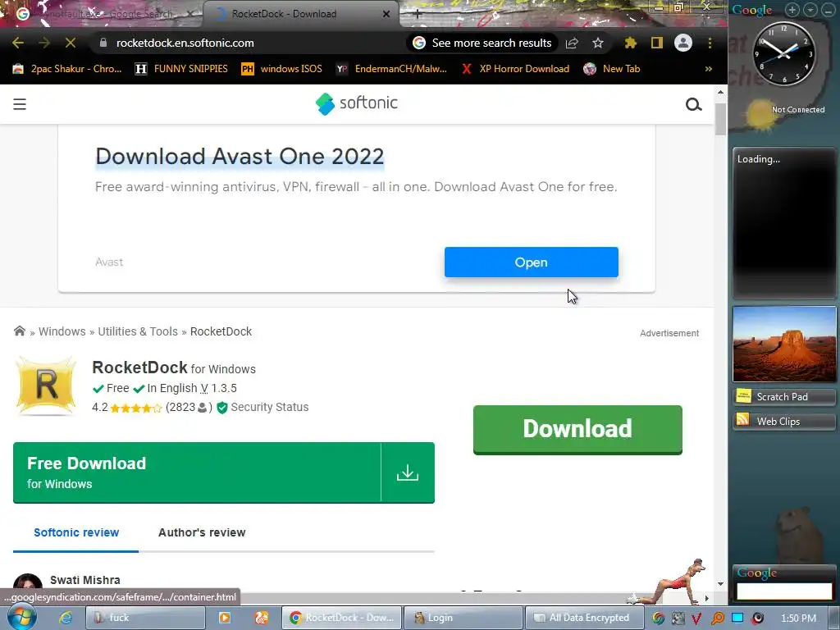Open the Chrome profile avatar

click(x=683, y=43)
